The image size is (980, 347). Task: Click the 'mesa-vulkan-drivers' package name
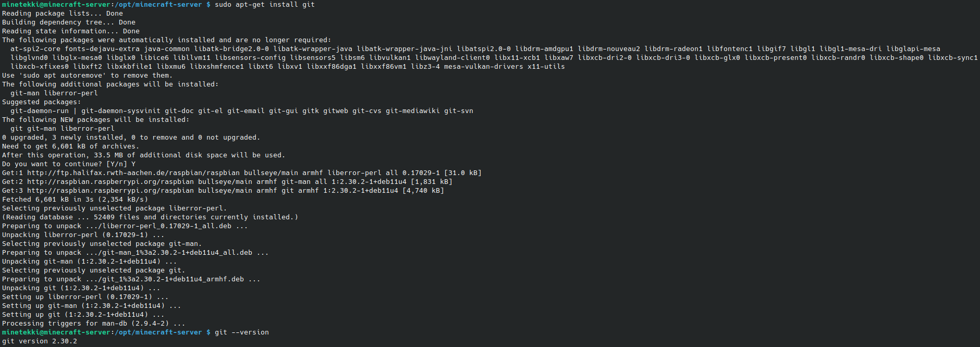point(484,67)
